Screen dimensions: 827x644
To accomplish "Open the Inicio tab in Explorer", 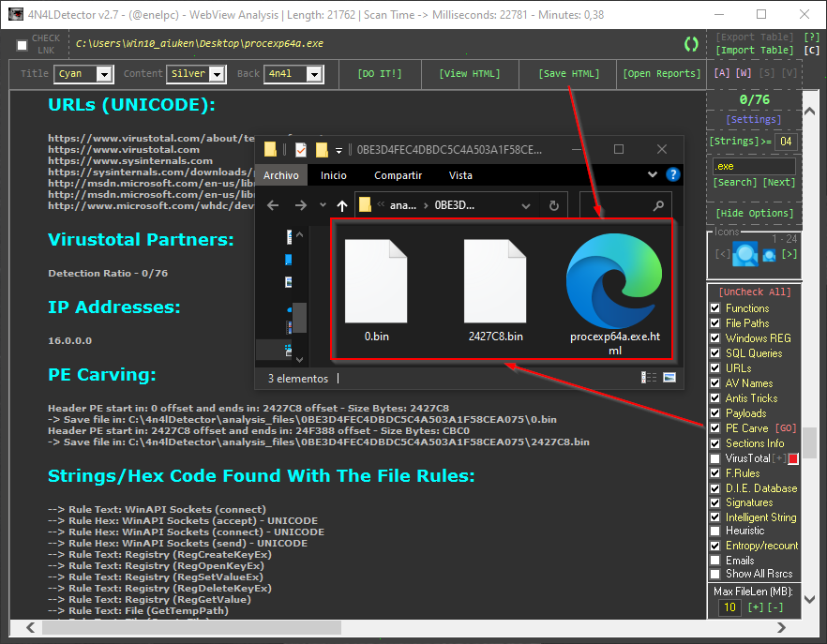I will (x=334, y=175).
